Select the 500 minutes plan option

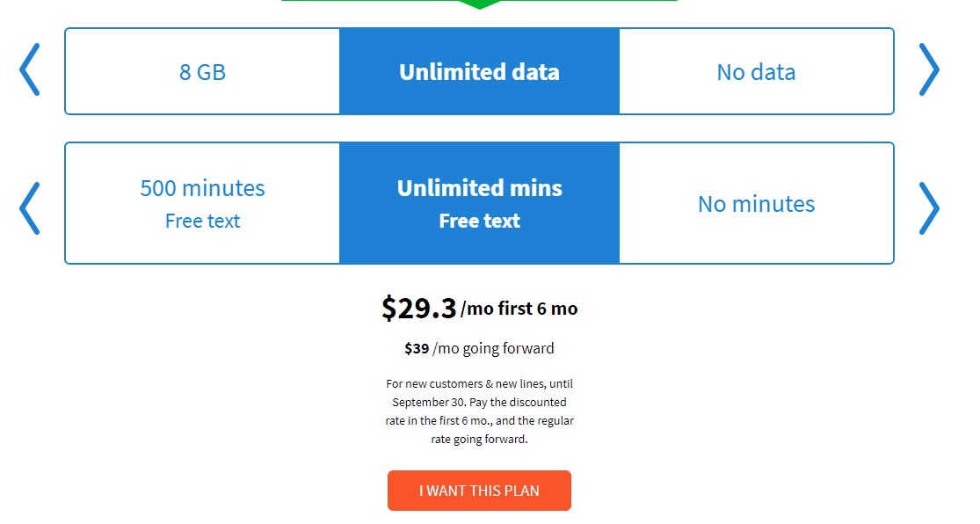coord(202,188)
